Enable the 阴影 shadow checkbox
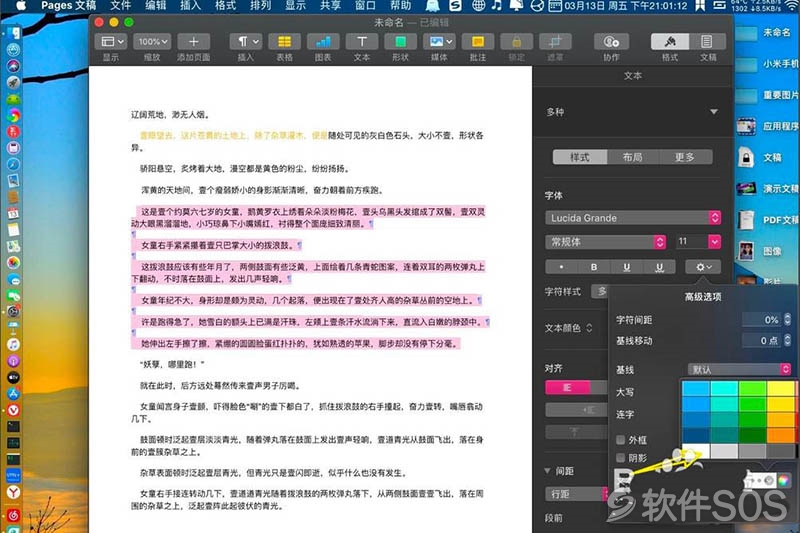 pos(620,458)
